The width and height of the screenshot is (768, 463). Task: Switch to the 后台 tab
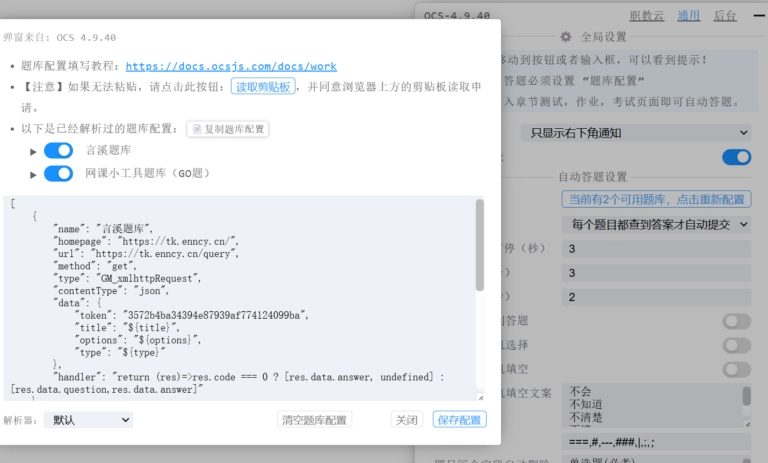[x=725, y=16]
